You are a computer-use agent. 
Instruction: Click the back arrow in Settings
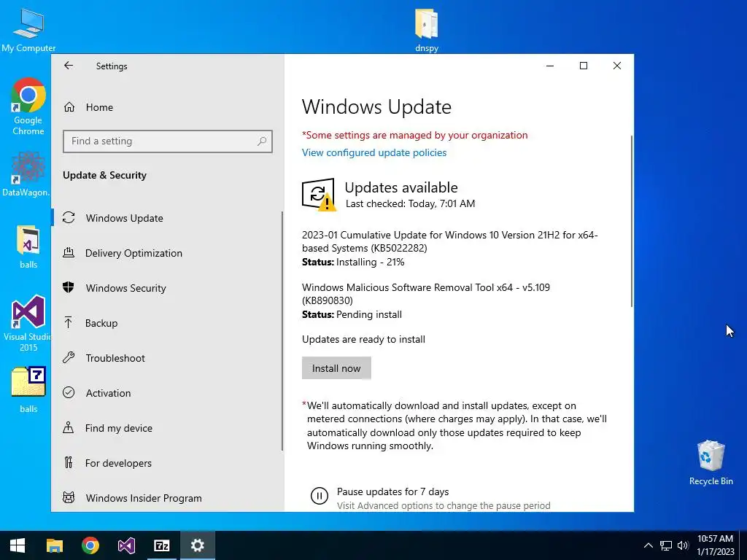pos(69,66)
